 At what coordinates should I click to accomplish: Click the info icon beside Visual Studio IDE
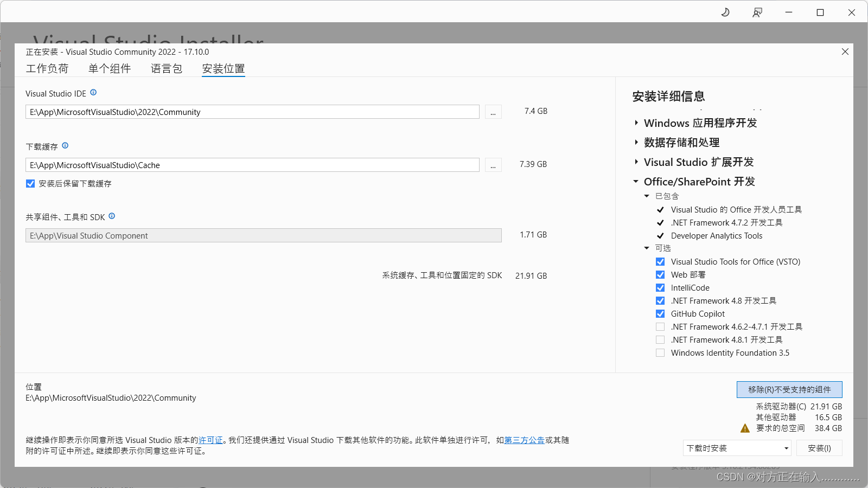(93, 93)
